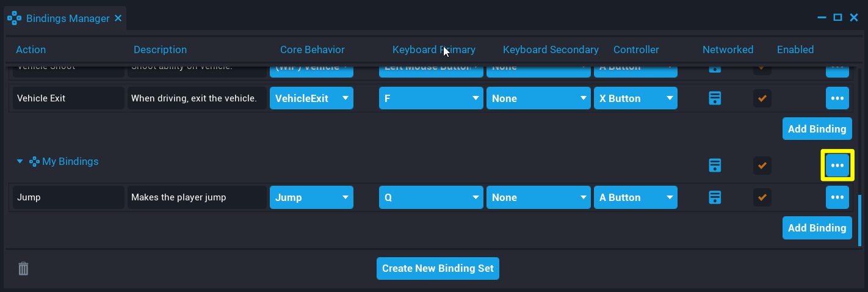Click Add Binding under My Bindings
This screenshot has height=292, width=868.
coord(817,228)
